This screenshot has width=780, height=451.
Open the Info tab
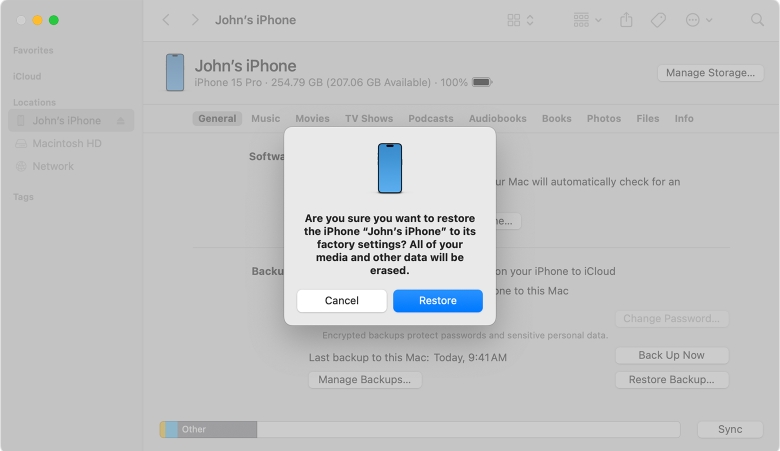pyautogui.click(x=684, y=118)
